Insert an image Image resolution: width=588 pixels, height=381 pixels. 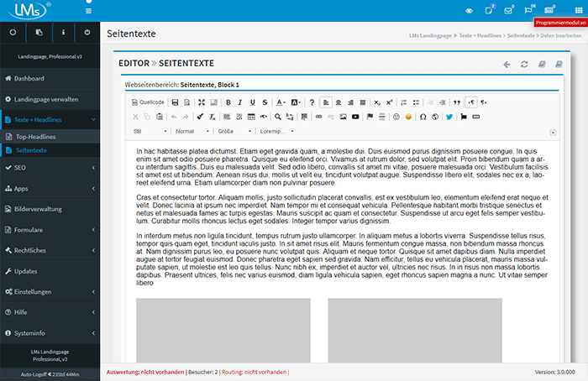(x=343, y=117)
